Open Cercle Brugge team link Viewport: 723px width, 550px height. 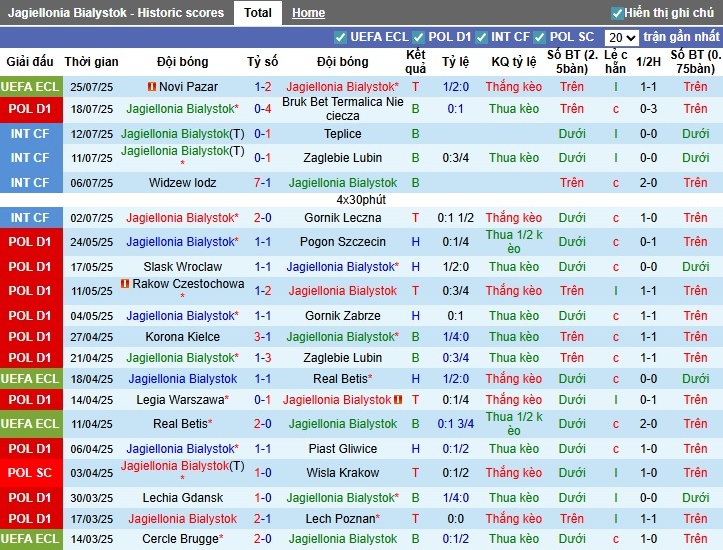[x=180, y=538]
